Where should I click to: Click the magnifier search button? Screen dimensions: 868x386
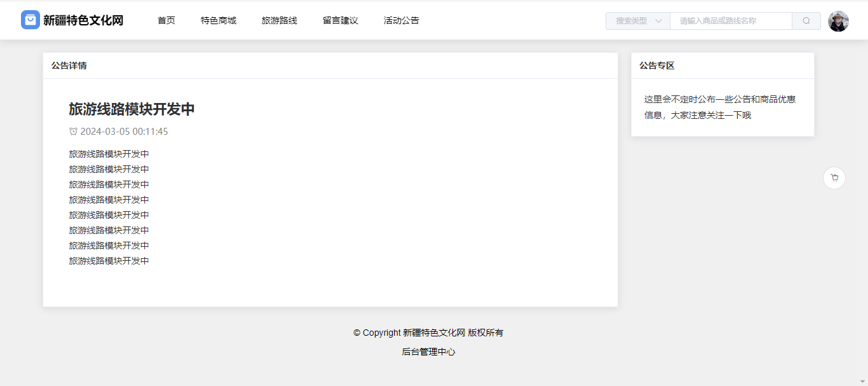[x=806, y=21]
